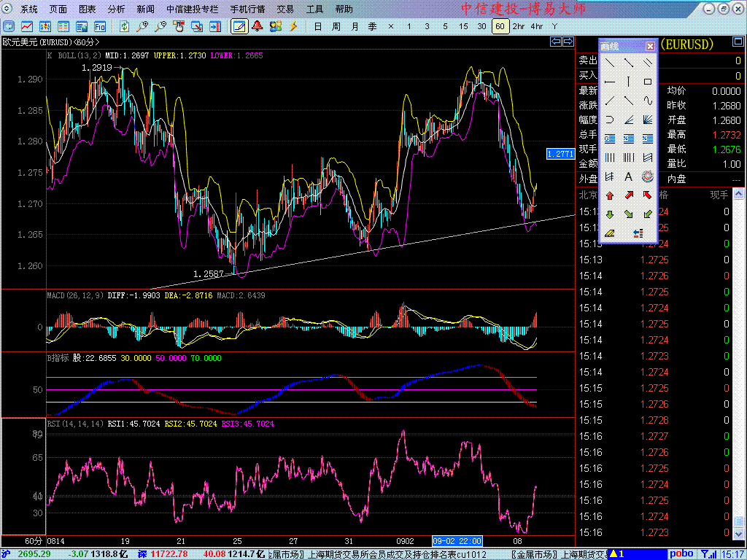Select the text annotation 'A' drawing tool
The height and width of the screenshot is (560, 747).
628,176
